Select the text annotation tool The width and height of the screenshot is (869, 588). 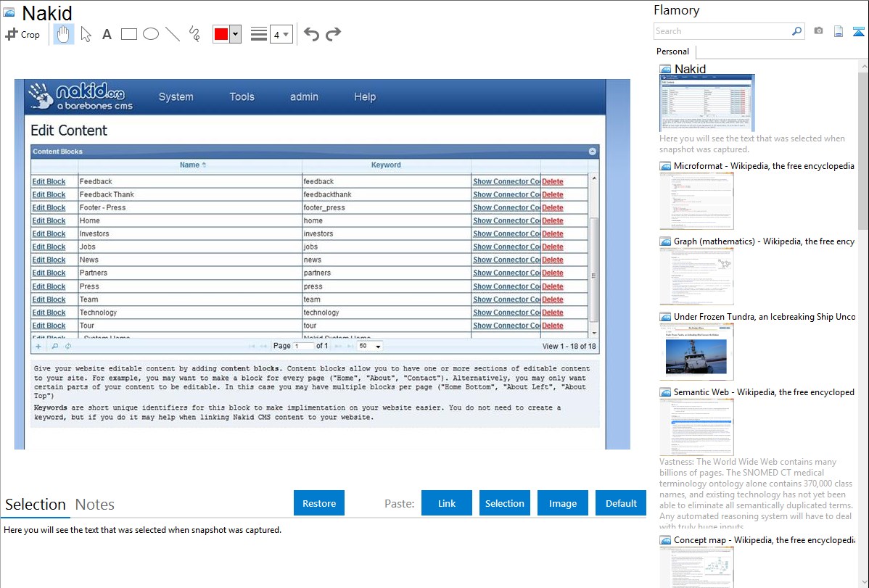click(107, 34)
